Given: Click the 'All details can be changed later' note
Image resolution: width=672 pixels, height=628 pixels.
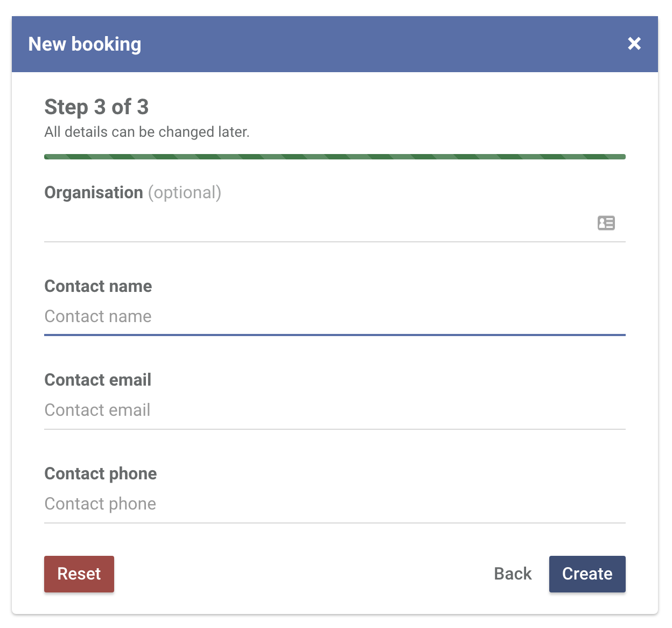Looking at the screenshot, I should point(147,132).
